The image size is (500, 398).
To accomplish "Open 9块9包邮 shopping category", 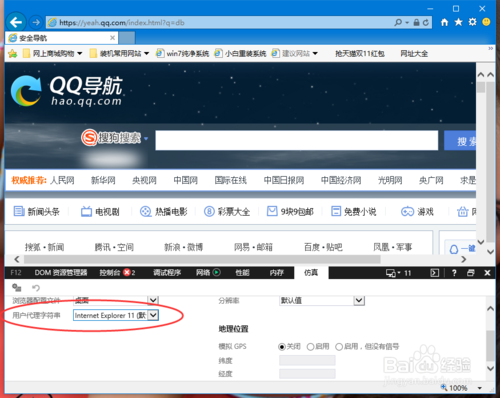I will [290, 211].
